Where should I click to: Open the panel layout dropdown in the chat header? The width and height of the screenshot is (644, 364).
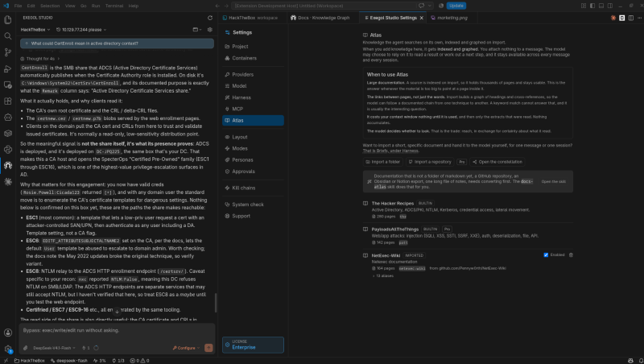[x=197, y=30]
